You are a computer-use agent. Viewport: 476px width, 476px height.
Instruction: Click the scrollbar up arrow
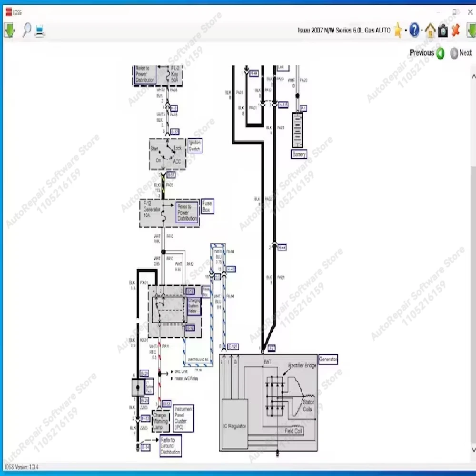[473, 76]
